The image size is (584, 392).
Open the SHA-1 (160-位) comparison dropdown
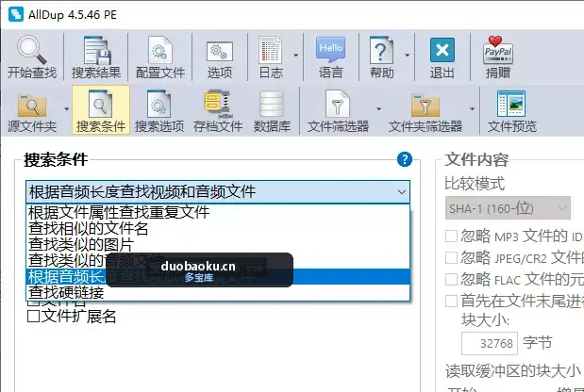(508, 208)
